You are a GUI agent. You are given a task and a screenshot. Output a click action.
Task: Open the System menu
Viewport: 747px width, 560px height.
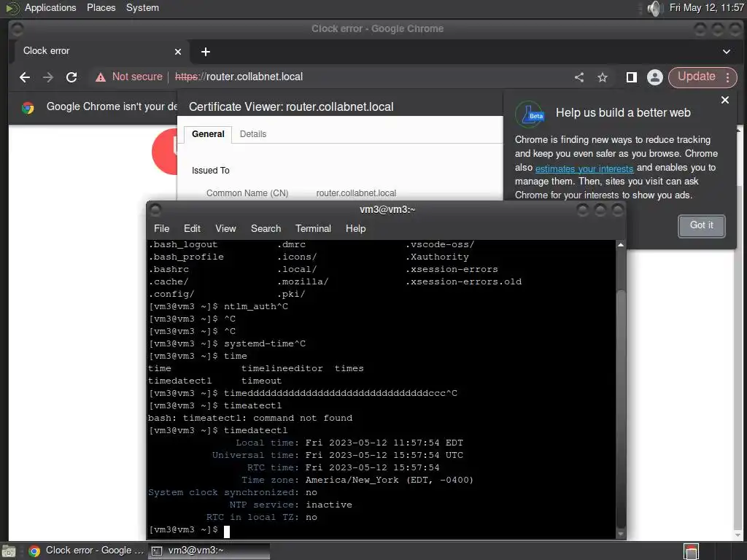(x=142, y=7)
